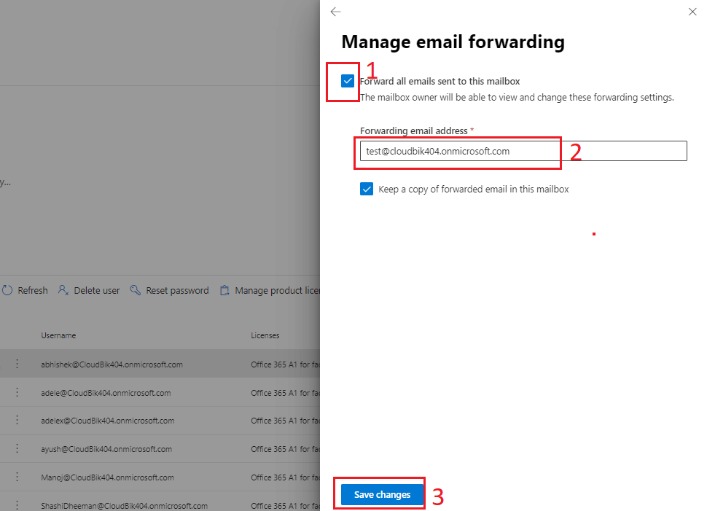Screen dimensions: 707x511
Task: Click the Reset password key icon
Action: (135, 290)
